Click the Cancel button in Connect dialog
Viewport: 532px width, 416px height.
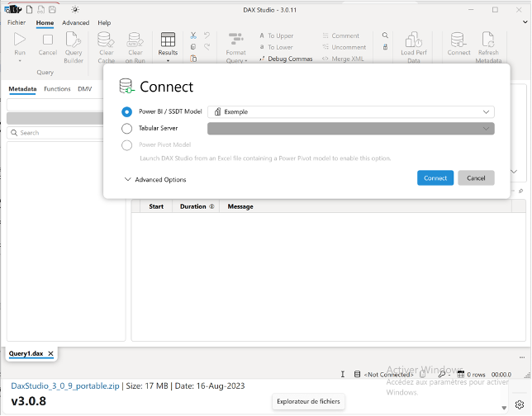coord(476,178)
